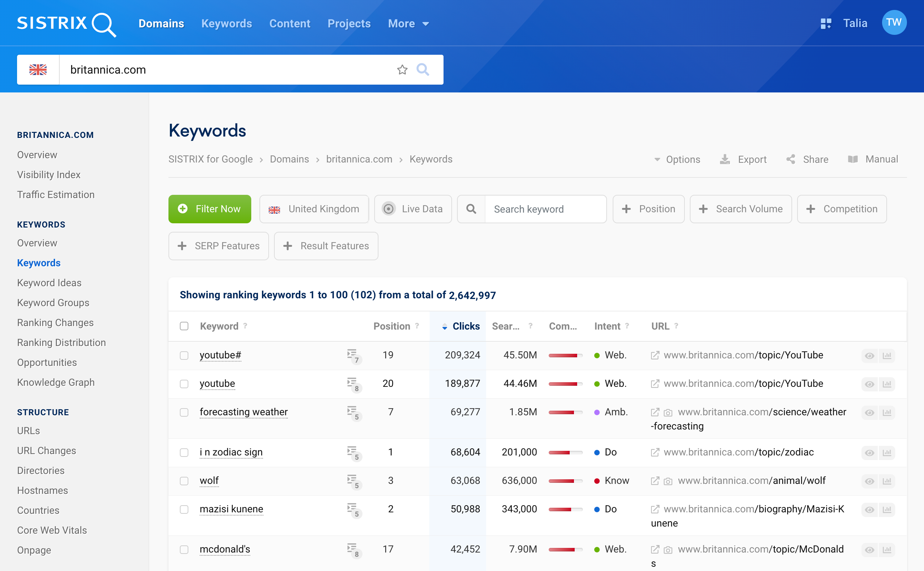
Task: Toggle eye icon for i n zodiac sign row
Action: point(869,452)
